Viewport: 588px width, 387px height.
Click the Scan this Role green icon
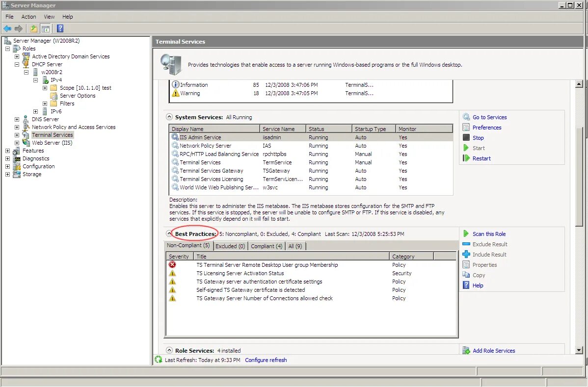466,234
